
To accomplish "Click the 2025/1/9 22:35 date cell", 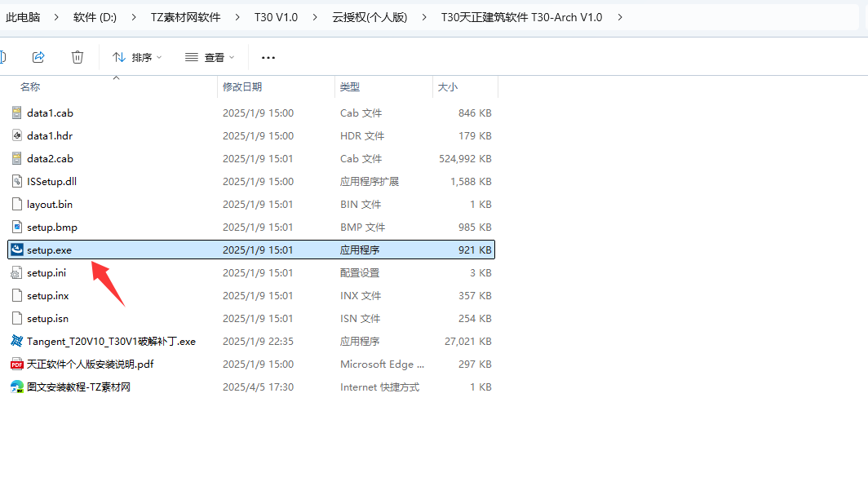I will [x=258, y=342].
